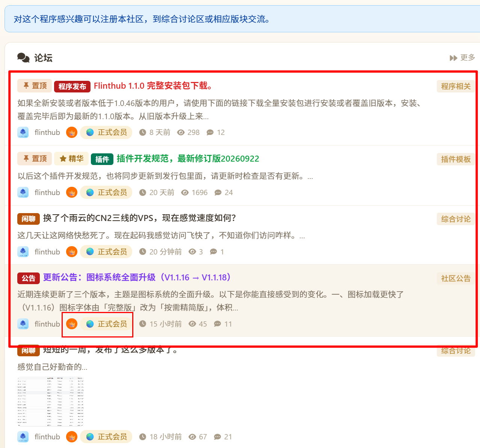Click the 论坛 chat bubbles header icon
480x448 pixels.
23,58
